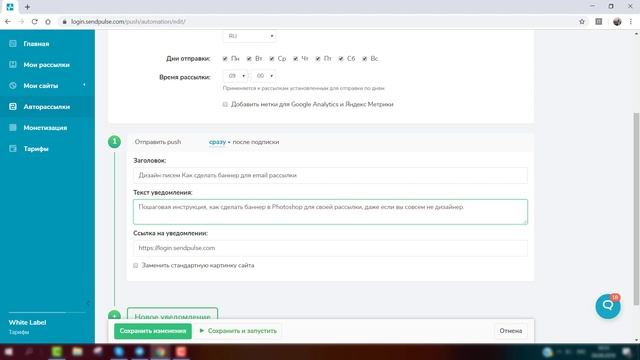This screenshot has width=640, height=360.
Task: Uncheck the Сб day checkbox
Action: pyautogui.click(x=341, y=59)
